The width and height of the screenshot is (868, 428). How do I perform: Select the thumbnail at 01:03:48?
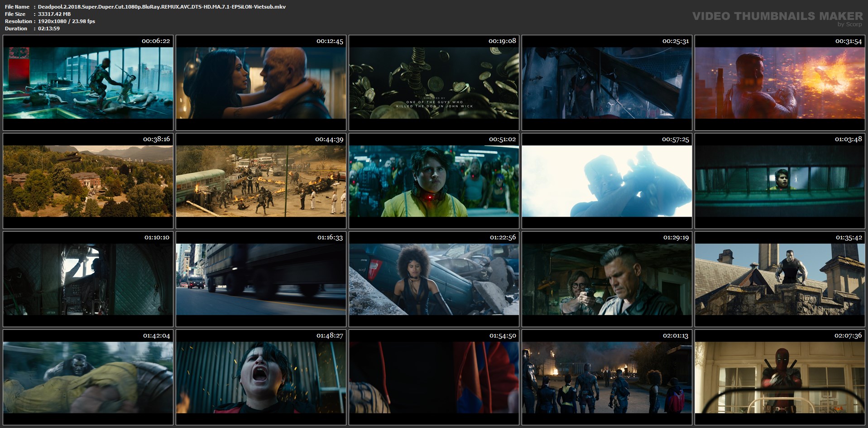click(780, 181)
